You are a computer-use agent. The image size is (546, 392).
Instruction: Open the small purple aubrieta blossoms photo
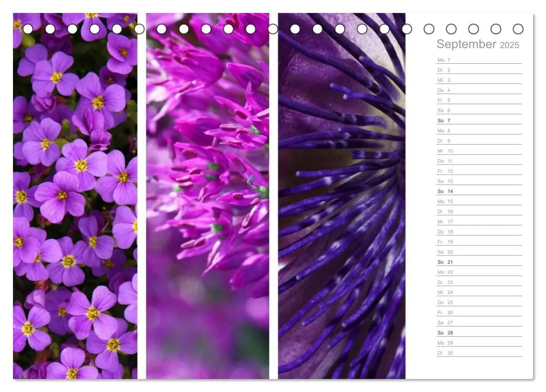pyautogui.click(x=75, y=196)
